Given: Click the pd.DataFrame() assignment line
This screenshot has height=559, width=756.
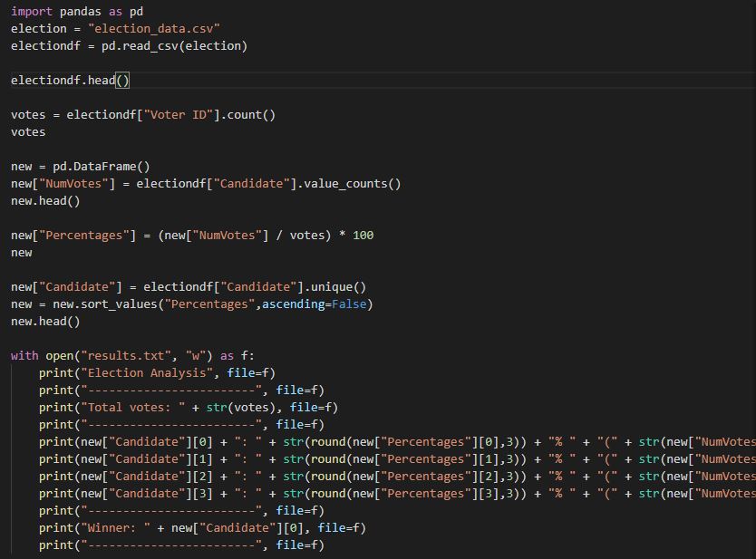Looking at the screenshot, I should tap(81, 167).
